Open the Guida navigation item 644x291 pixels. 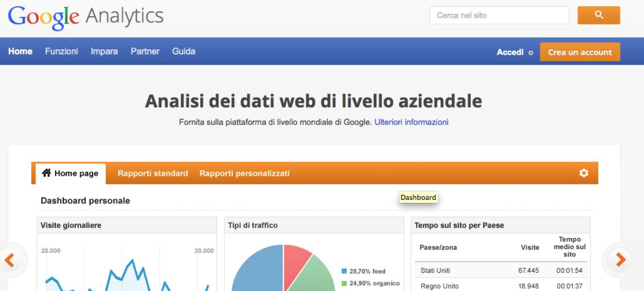[184, 51]
